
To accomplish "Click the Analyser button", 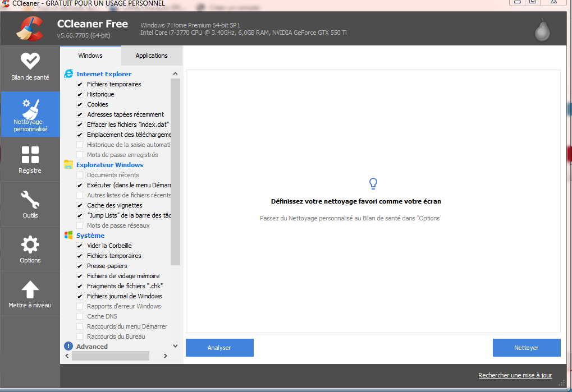I will click(x=219, y=348).
